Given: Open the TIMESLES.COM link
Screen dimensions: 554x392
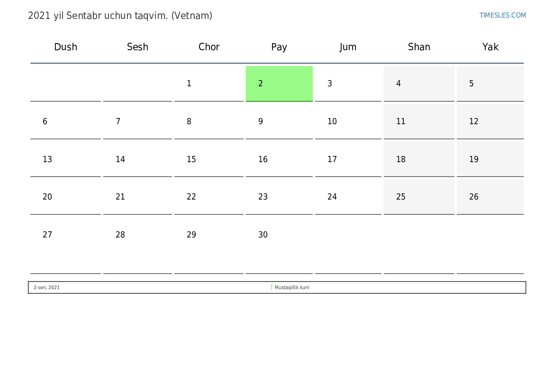Looking at the screenshot, I should (x=502, y=15).
